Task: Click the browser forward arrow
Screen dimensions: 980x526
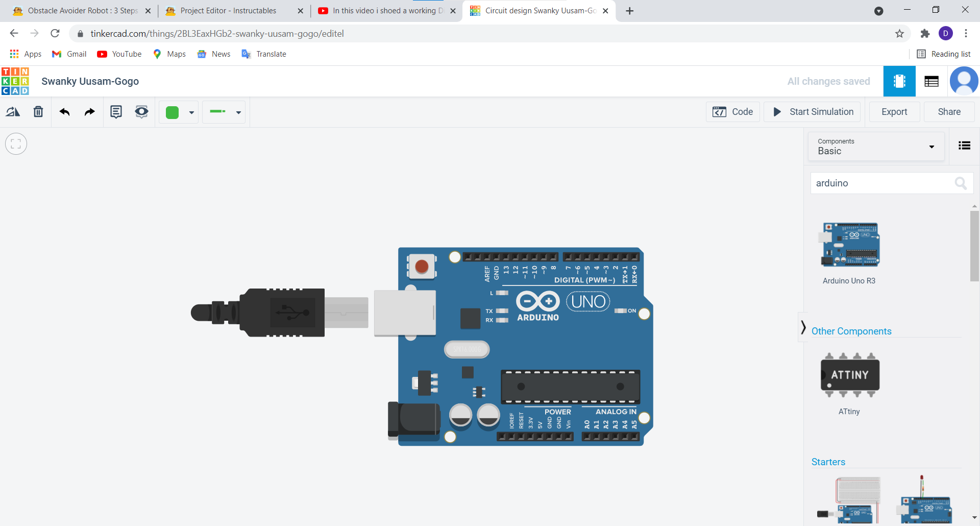Action: click(34, 33)
